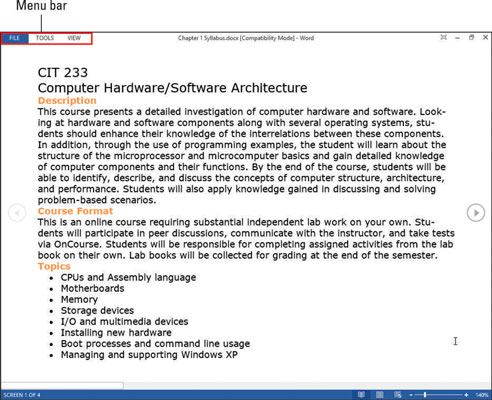Click the Boot processes and command line usage bullet

(x=155, y=344)
